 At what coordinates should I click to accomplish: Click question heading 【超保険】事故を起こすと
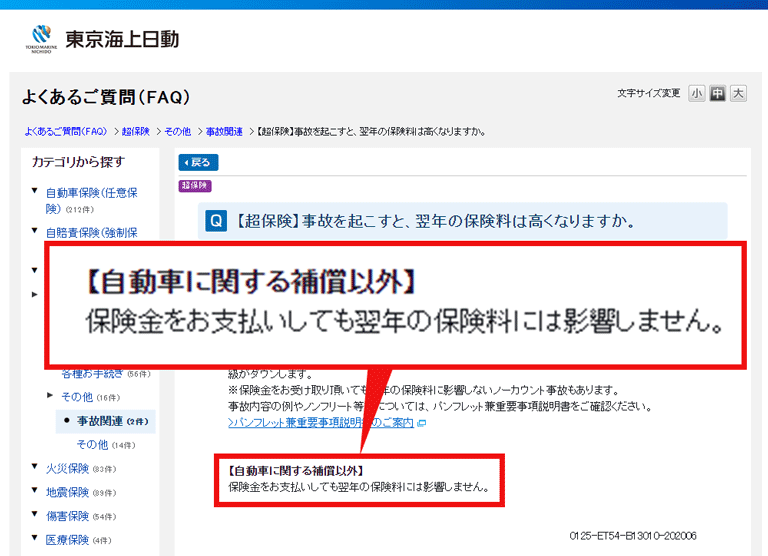point(435,221)
